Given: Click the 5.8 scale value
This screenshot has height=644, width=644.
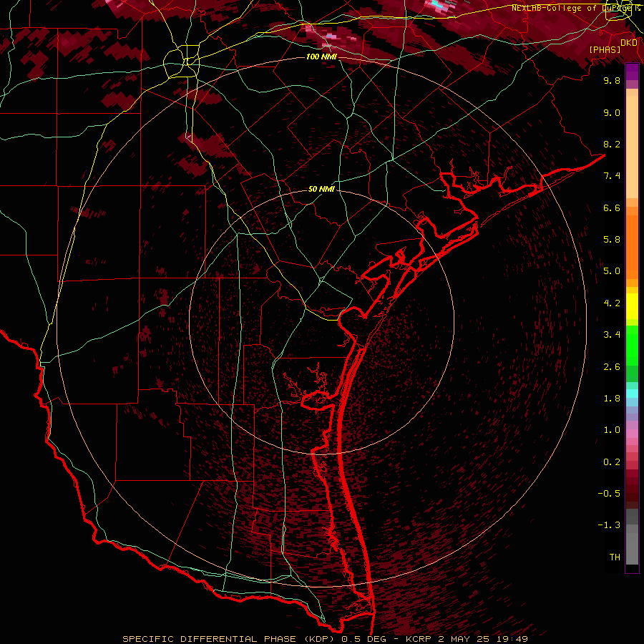Looking at the screenshot, I should click(x=612, y=240).
